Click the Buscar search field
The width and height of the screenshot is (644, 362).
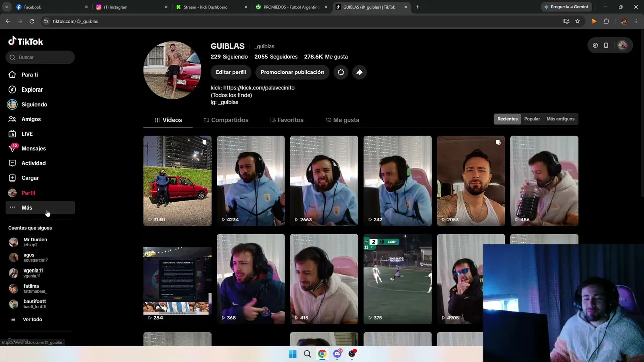40,57
